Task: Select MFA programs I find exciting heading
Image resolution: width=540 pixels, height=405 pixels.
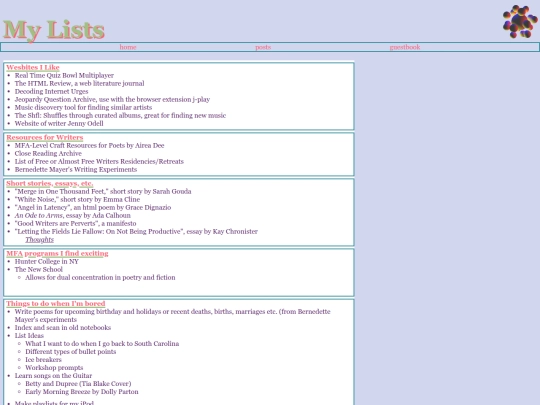Action: click(57, 253)
